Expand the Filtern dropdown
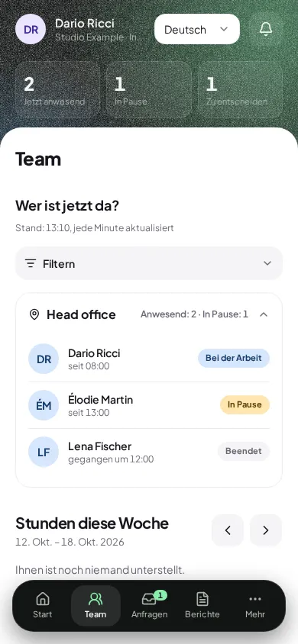The height and width of the screenshot is (644, 298). (x=149, y=263)
